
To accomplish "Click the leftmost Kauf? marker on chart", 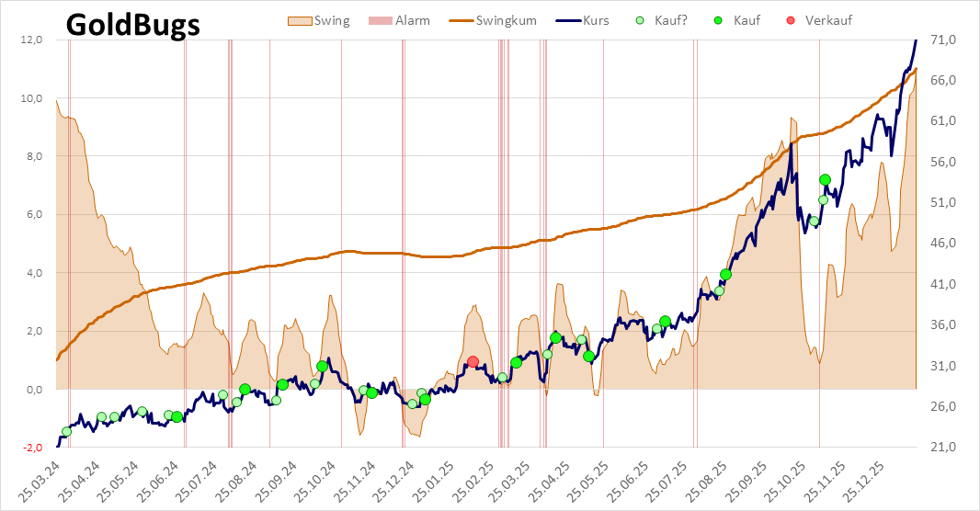I will click(x=66, y=431).
